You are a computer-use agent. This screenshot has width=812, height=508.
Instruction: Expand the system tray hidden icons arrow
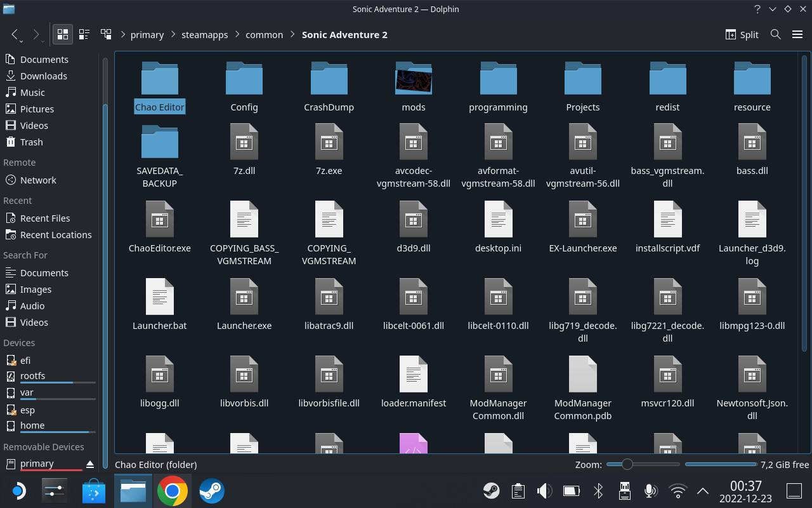click(x=703, y=491)
